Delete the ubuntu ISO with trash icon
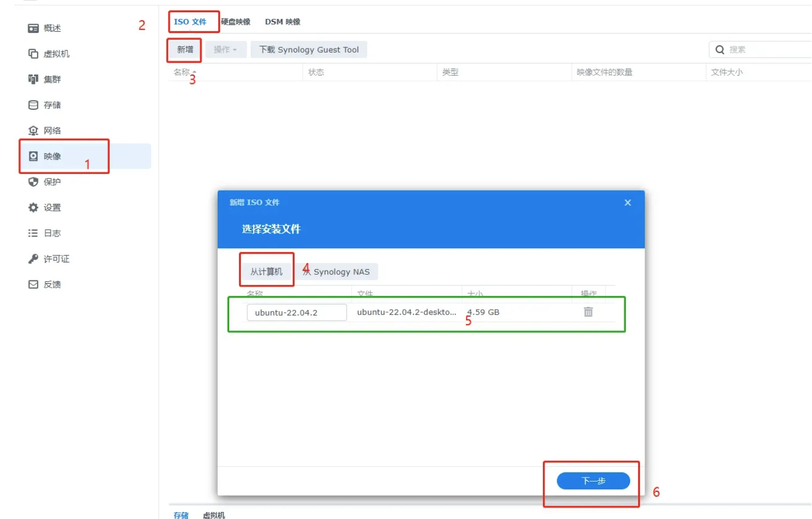Screen dimensions: 812x519 [x=588, y=312]
